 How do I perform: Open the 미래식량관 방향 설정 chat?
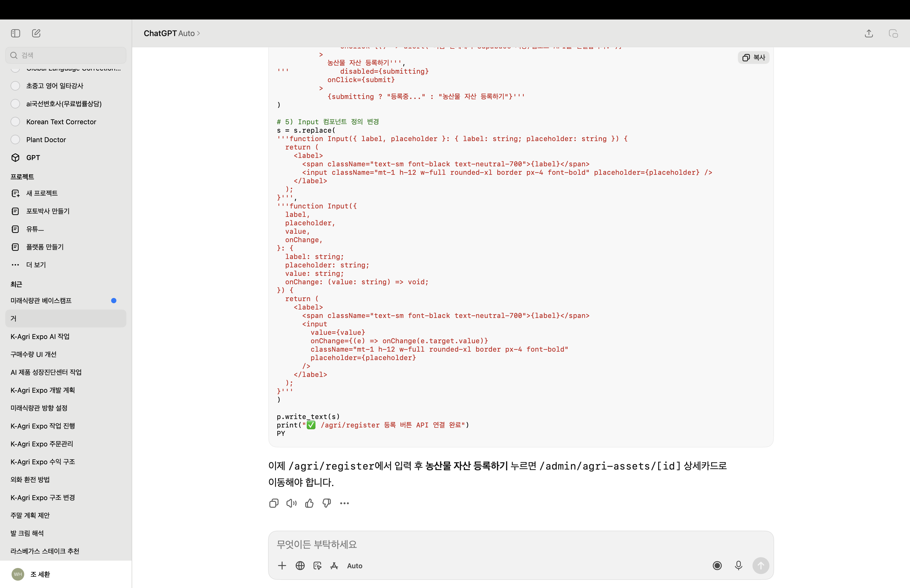coord(66,408)
